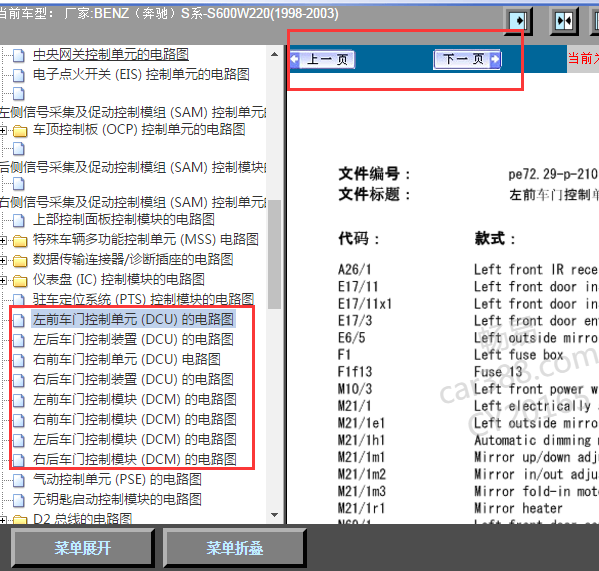The width and height of the screenshot is (599, 571).
Task: Click document icon beside 右后车门控制装置 (DCU)
Action: pyautogui.click(x=19, y=380)
